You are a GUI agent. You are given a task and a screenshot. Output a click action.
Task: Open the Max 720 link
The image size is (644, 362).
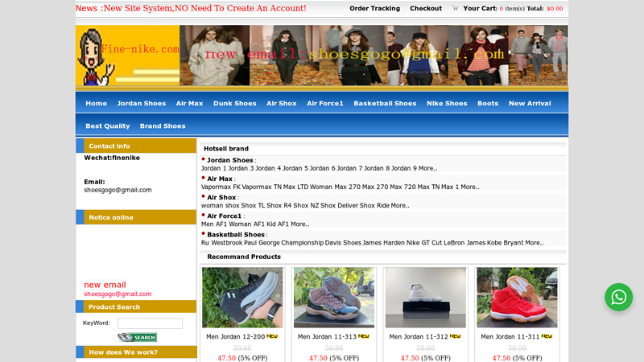[403, 187]
